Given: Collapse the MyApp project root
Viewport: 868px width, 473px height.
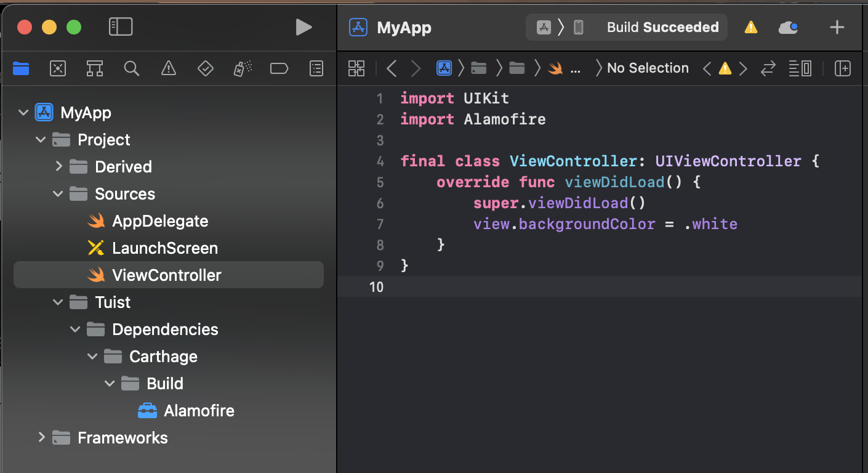Looking at the screenshot, I should coord(23,113).
